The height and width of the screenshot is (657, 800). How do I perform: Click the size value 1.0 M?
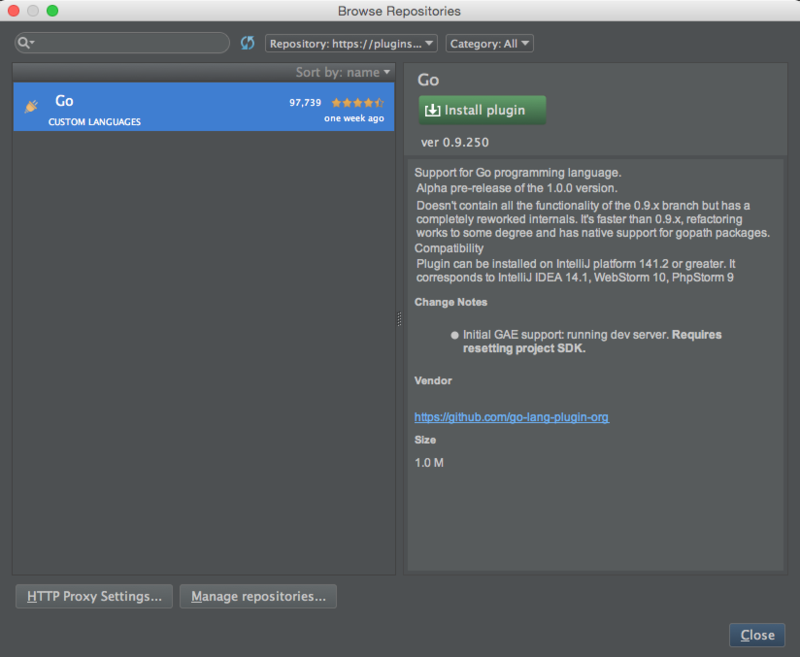(429, 463)
